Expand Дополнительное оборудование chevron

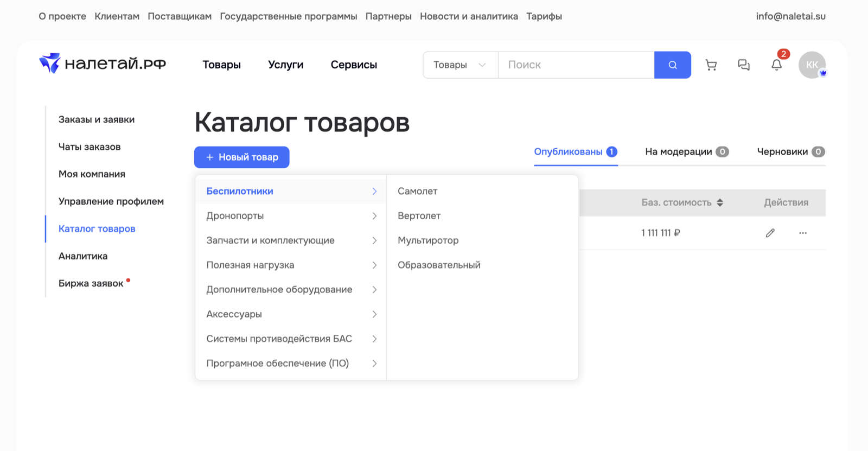374,290
